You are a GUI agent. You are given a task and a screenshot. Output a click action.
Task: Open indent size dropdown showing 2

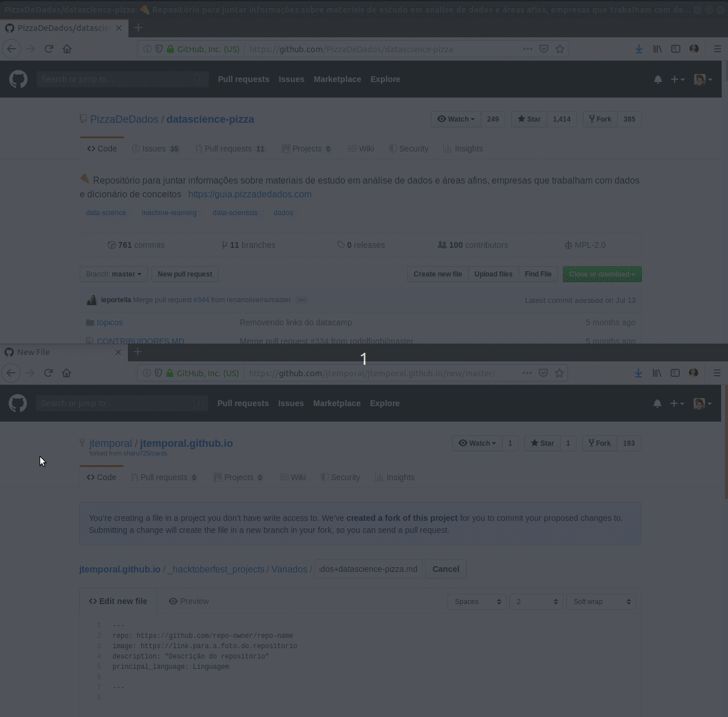pos(536,602)
